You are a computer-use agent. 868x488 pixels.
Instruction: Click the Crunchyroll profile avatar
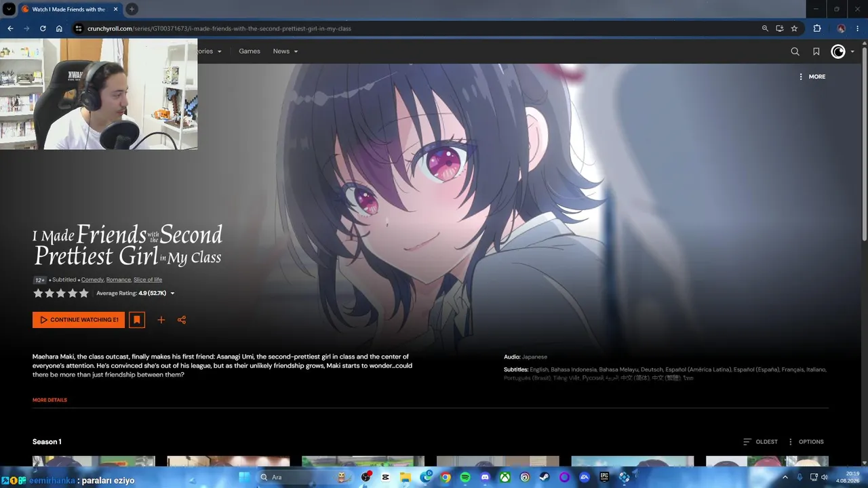pyautogui.click(x=838, y=52)
